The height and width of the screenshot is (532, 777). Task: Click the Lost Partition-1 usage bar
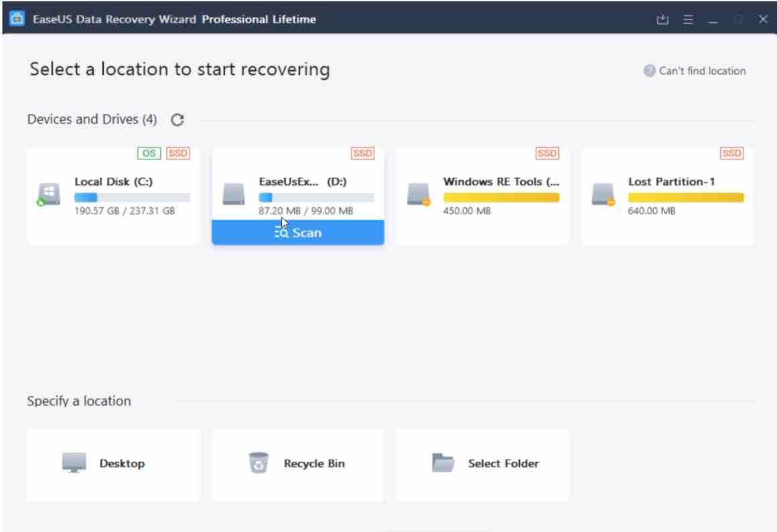[x=687, y=198]
